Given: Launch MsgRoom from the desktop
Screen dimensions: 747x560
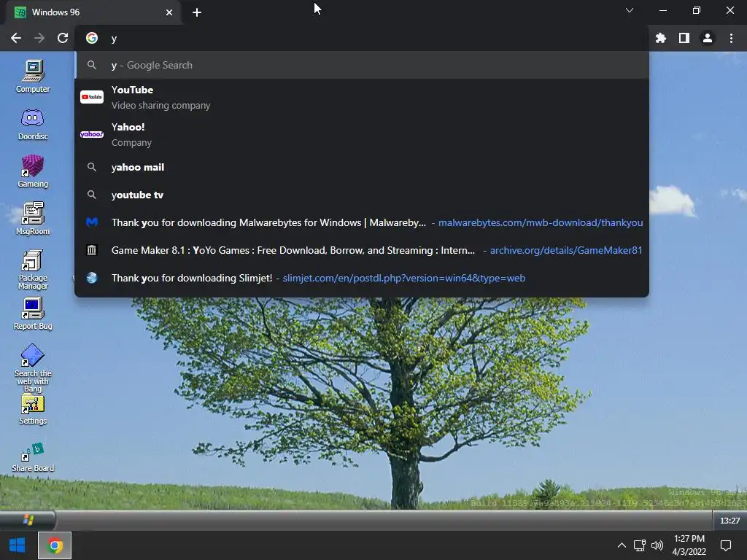Looking at the screenshot, I should 33,219.
